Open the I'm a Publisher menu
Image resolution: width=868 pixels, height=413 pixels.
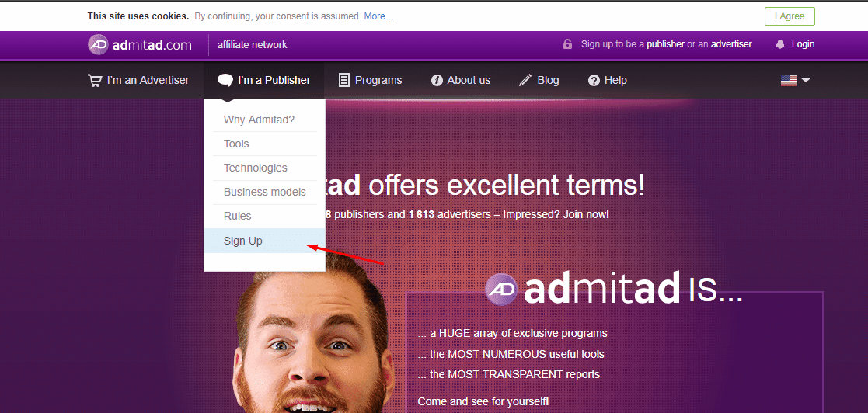264,80
